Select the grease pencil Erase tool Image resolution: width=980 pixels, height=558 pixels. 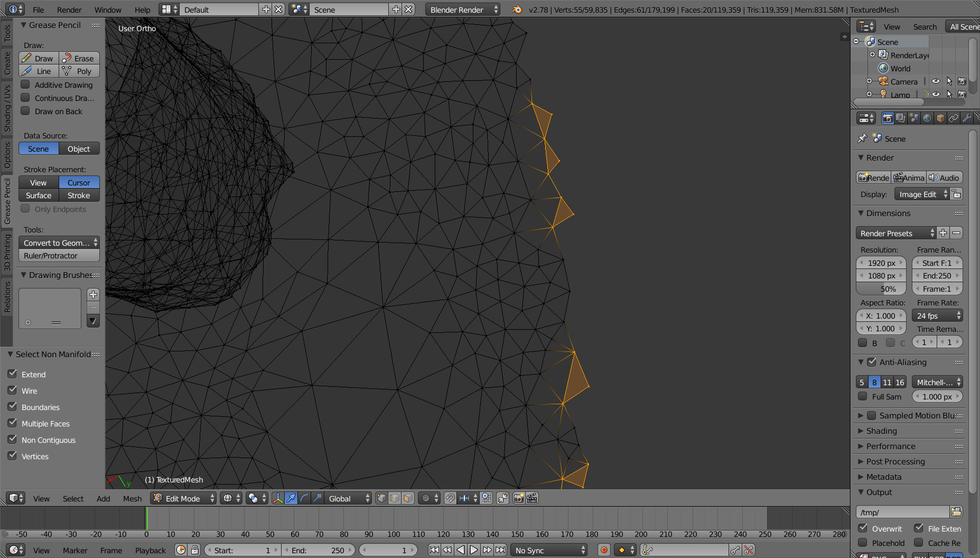tap(79, 58)
